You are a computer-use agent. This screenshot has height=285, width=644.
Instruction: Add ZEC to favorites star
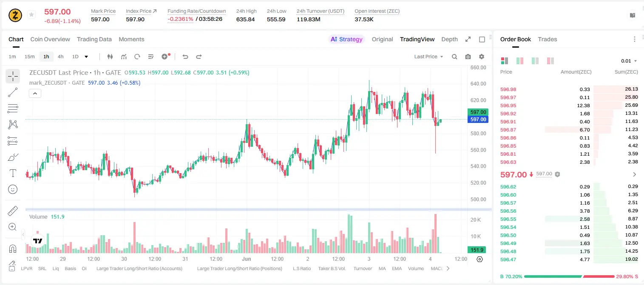pos(31,15)
